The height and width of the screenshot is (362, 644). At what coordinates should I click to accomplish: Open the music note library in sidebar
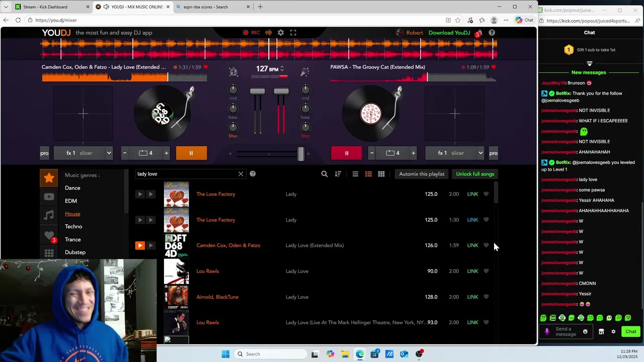point(49,215)
